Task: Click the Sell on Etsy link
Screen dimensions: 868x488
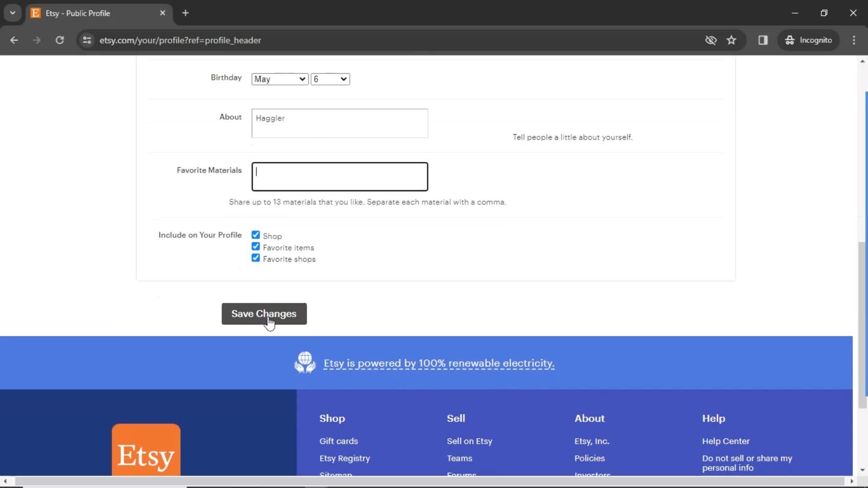Action: [470, 441]
